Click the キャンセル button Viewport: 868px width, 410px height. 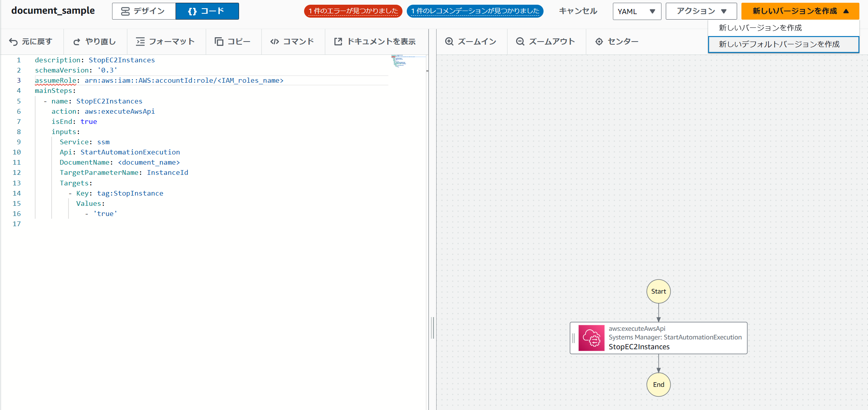(578, 11)
